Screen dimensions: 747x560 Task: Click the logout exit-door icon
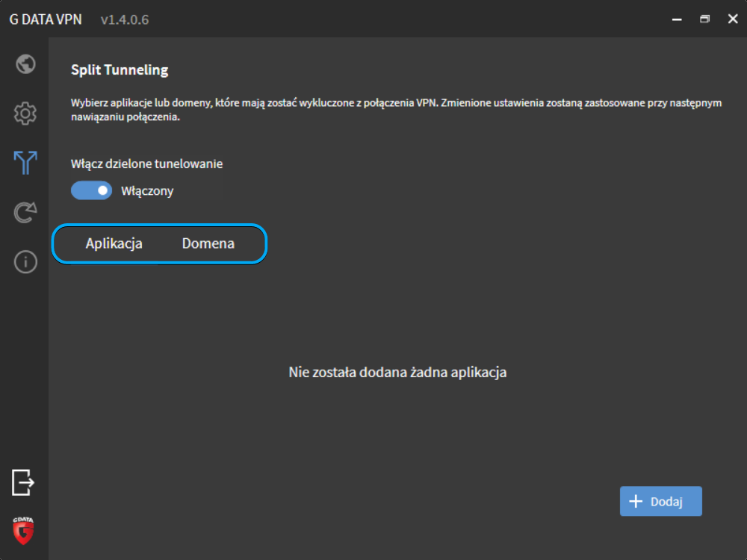(23, 482)
